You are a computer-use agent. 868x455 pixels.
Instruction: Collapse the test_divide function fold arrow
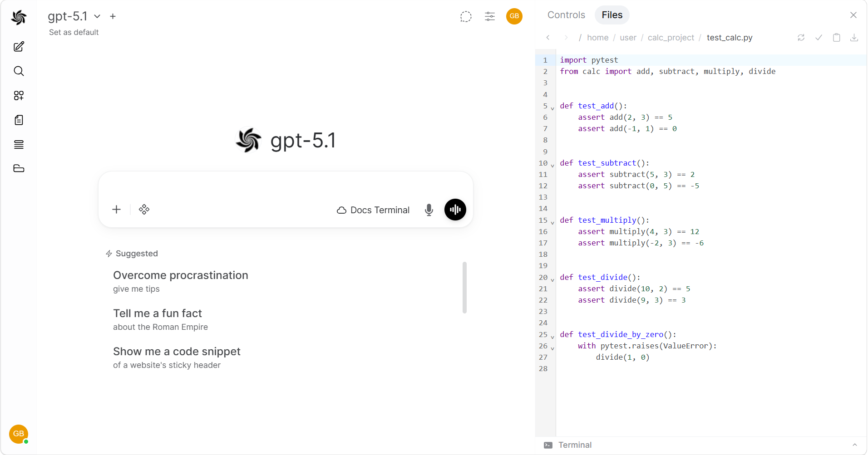tap(552, 279)
